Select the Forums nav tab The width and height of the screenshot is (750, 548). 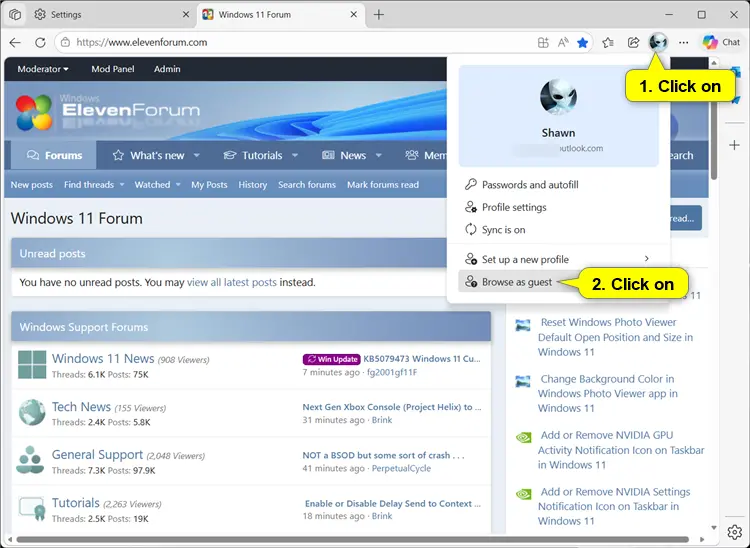pyautogui.click(x=54, y=155)
